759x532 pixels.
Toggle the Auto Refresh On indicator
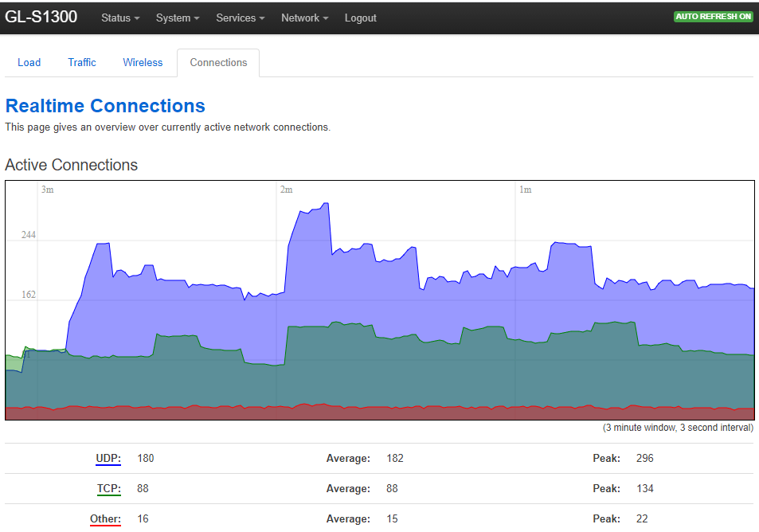(x=713, y=17)
